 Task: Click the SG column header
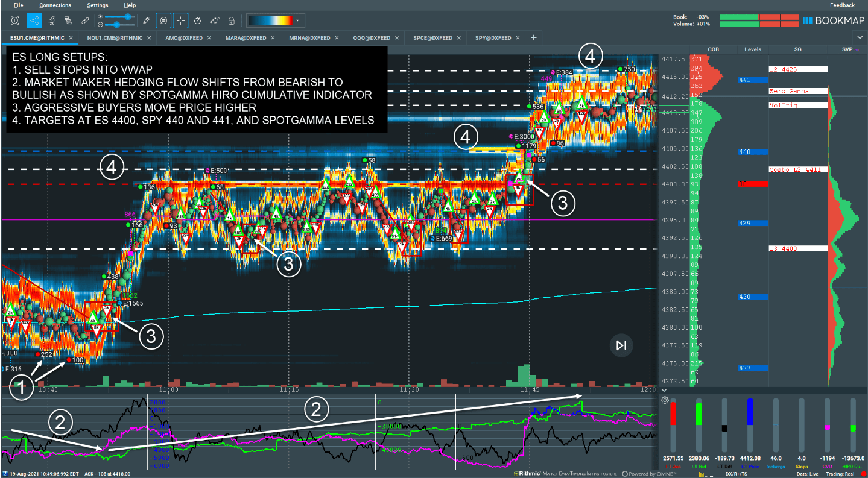click(798, 49)
